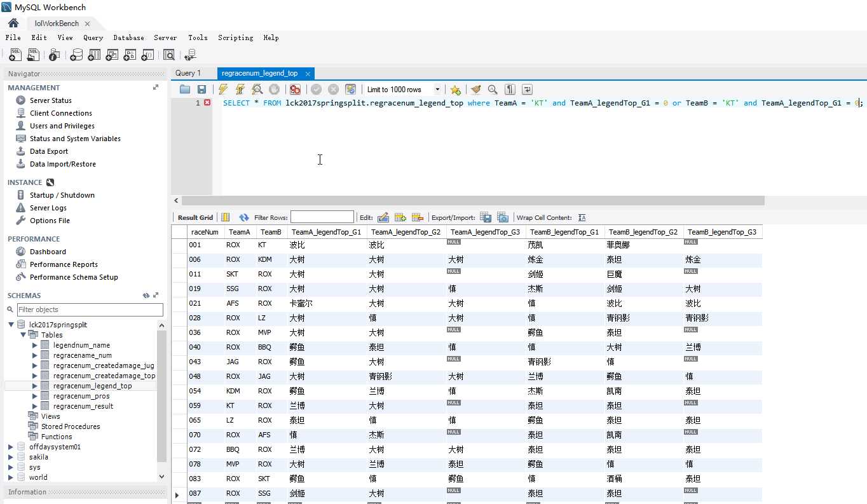Create a new table icon
Viewport: 867px width, 504px height.
coord(94,55)
